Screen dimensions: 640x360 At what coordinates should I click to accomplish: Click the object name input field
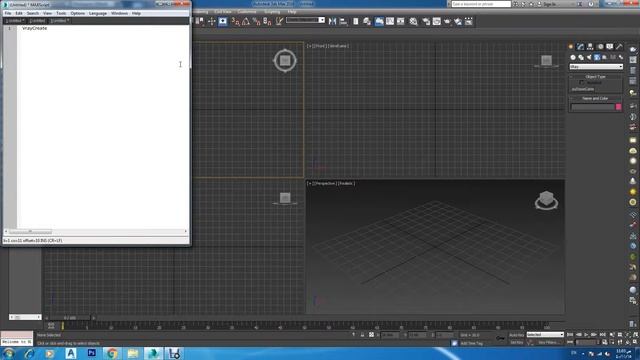pos(593,107)
